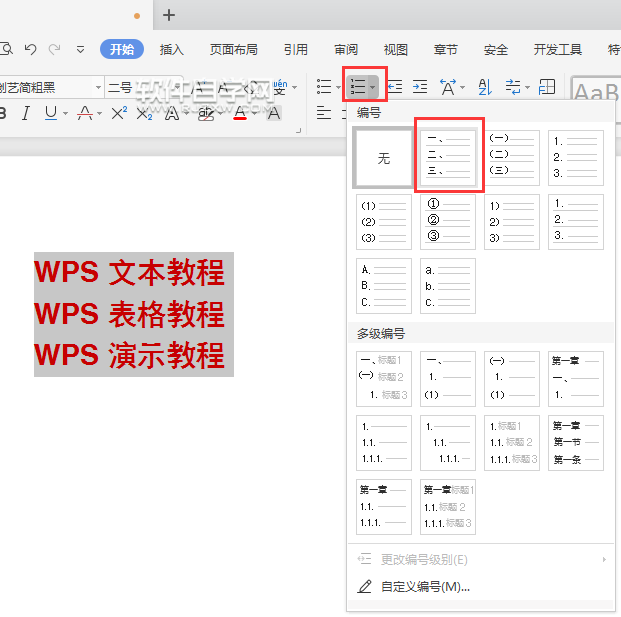Click the increase indent icon

pyautogui.click(x=420, y=87)
